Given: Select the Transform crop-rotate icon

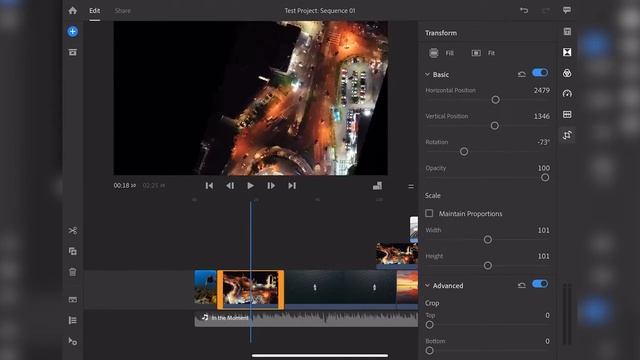Looking at the screenshot, I should tap(567, 135).
